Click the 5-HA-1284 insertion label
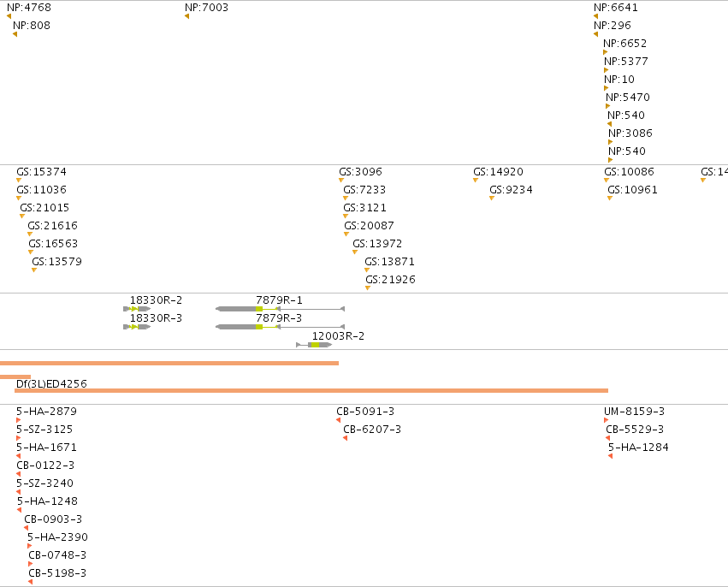Screen dimensions: 728x587 pyautogui.click(x=638, y=448)
